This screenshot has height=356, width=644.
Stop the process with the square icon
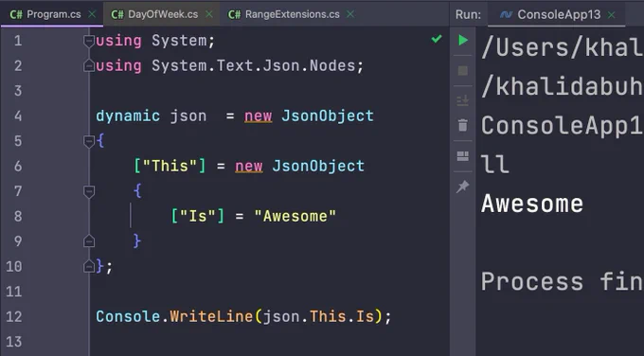coord(463,71)
